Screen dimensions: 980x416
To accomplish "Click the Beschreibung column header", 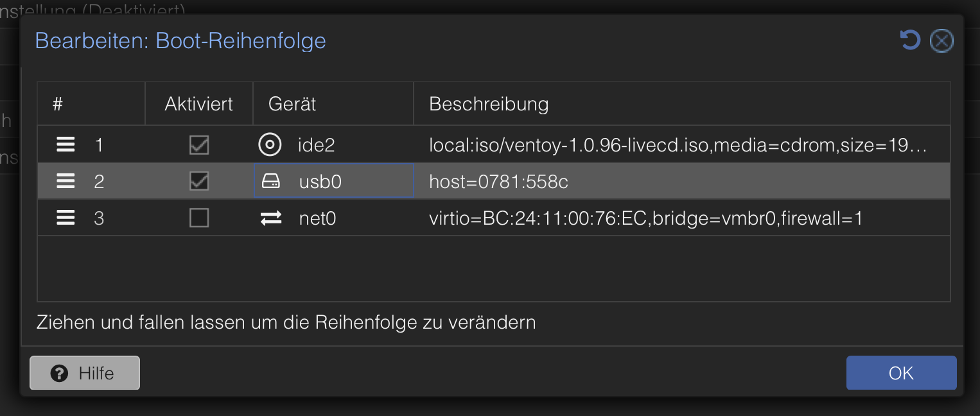I will pyautogui.click(x=489, y=104).
